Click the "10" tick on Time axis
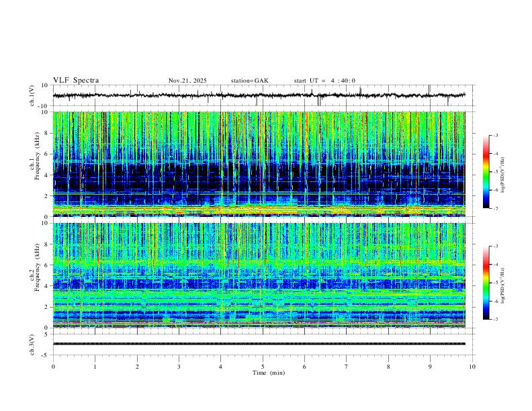The width and height of the screenshot is (532, 411). click(x=472, y=367)
